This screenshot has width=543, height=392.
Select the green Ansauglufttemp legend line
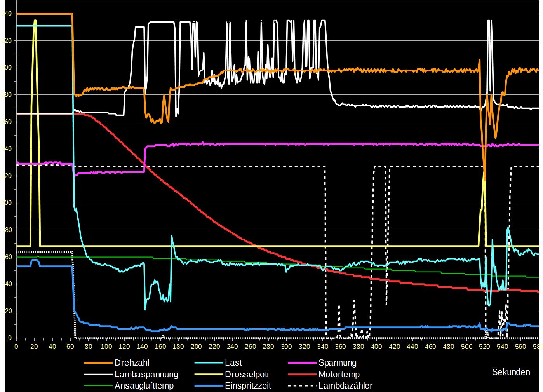coord(97,386)
